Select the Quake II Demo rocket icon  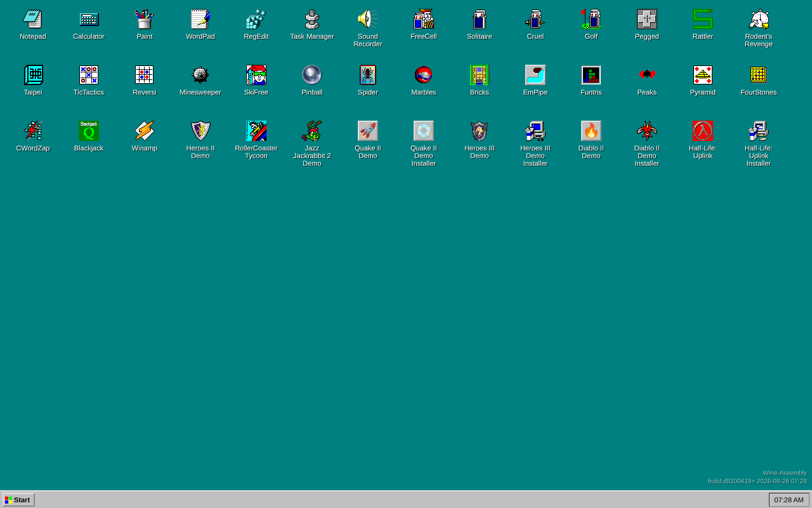click(x=368, y=131)
